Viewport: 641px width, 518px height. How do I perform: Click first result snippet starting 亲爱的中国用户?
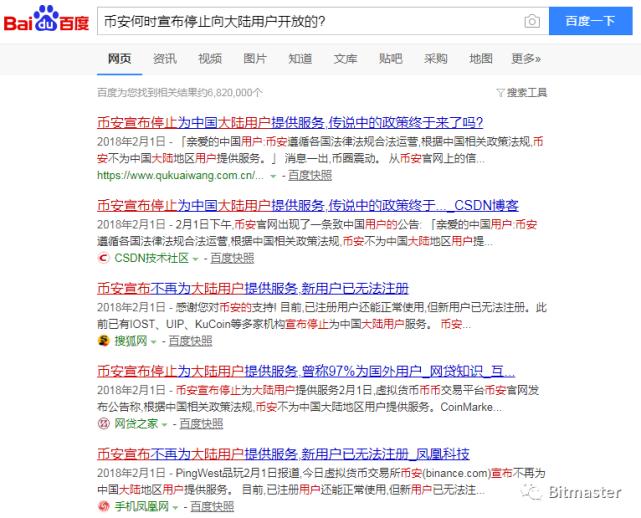tap(320, 150)
